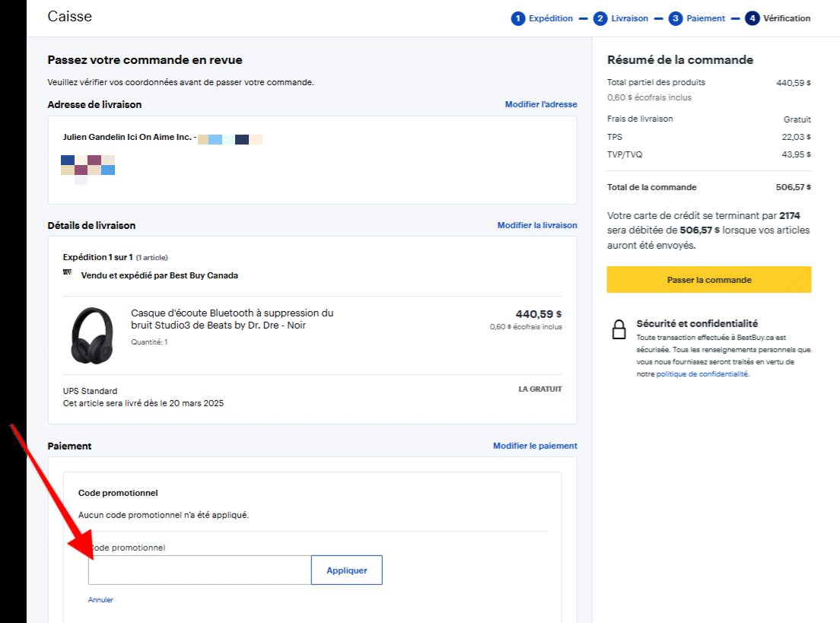Click the step 4 Vérification circle icon
Image resolution: width=840 pixels, height=623 pixels.
coord(752,19)
